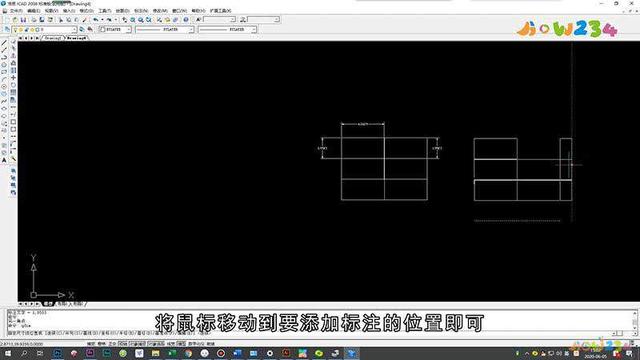Toggle the Snap status bar button
Image resolution: width=640 pixels, height=360 pixels.
pyautogui.click(x=91, y=344)
